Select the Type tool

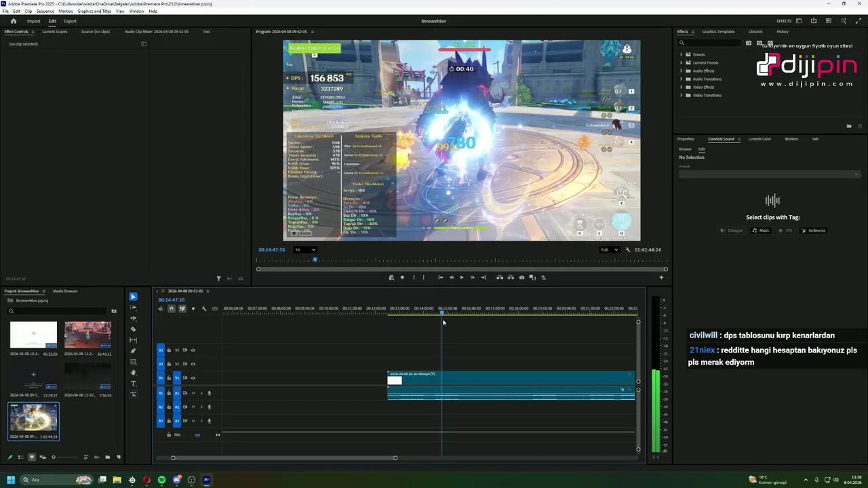coord(133,384)
